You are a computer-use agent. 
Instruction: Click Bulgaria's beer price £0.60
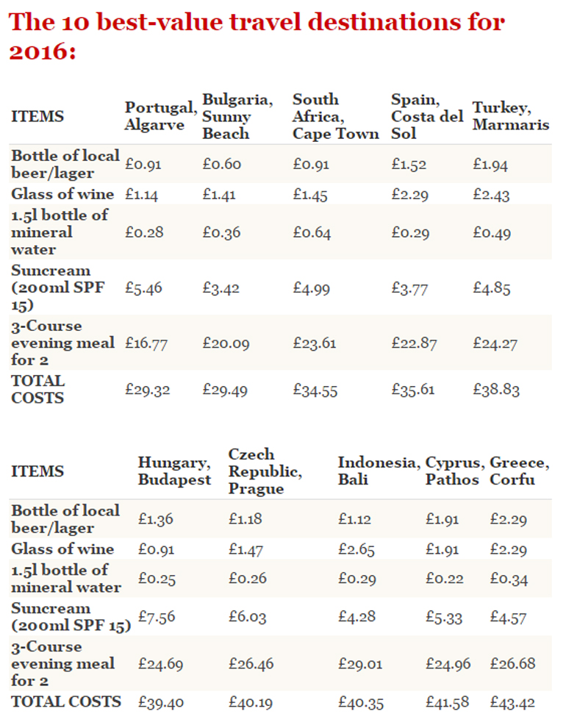221,164
